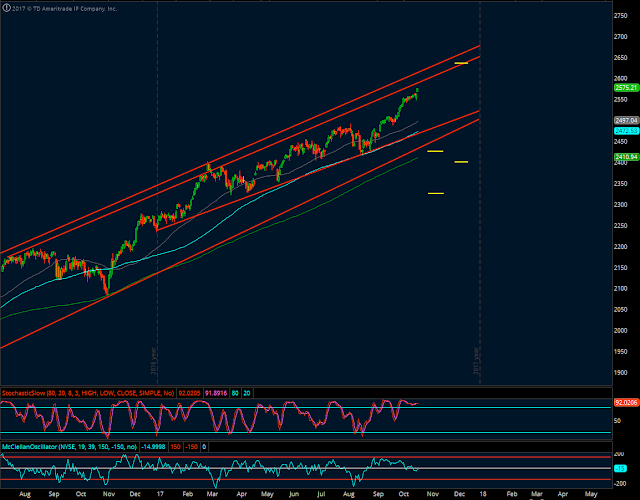Click the 2000 price axis label
The height and width of the screenshot is (500, 640).
tap(620, 331)
